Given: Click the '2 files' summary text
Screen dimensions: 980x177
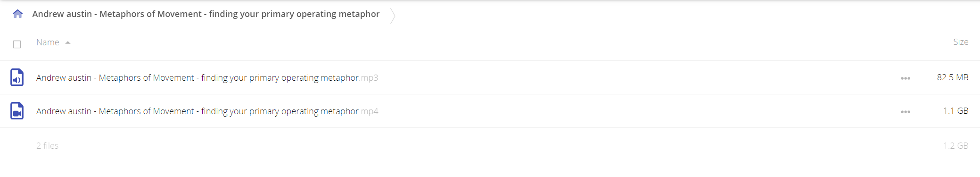Looking at the screenshot, I should click(47, 146).
